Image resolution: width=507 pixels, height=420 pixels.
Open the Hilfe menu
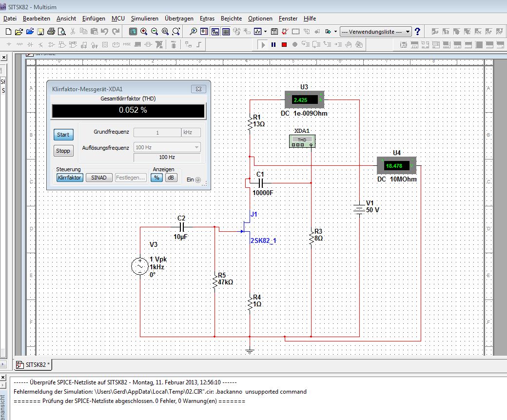point(310,19)
